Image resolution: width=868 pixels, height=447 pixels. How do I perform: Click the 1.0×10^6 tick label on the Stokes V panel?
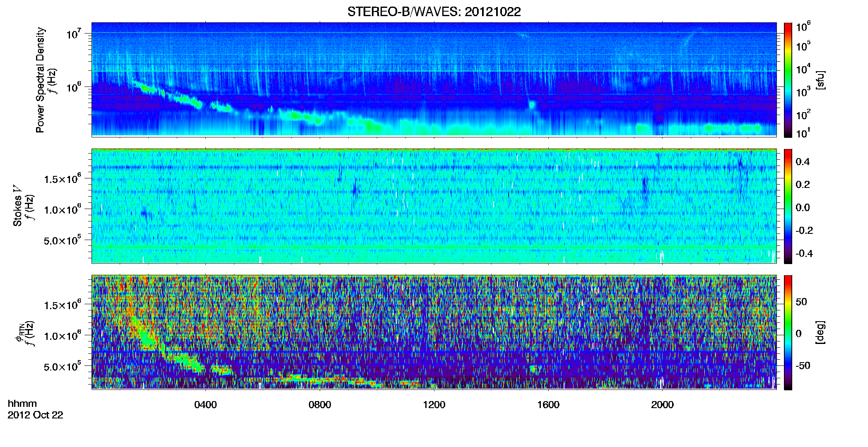click(63, 209)
